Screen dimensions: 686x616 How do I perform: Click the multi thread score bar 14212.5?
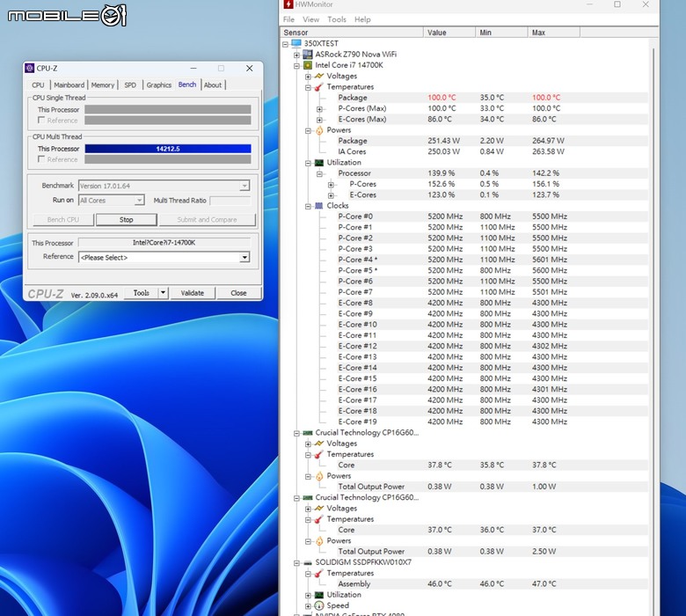[168, 149]
